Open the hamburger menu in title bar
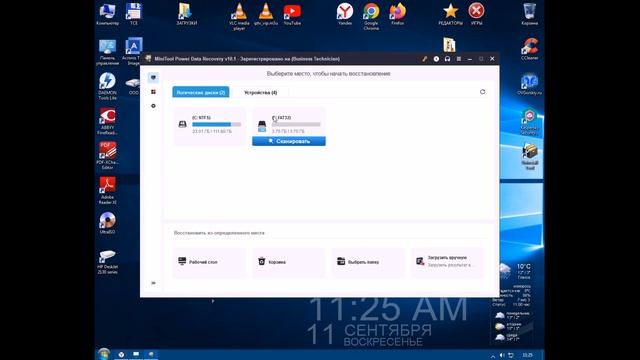640x360 pixels. pyautogui.click(x=459, y=59)
